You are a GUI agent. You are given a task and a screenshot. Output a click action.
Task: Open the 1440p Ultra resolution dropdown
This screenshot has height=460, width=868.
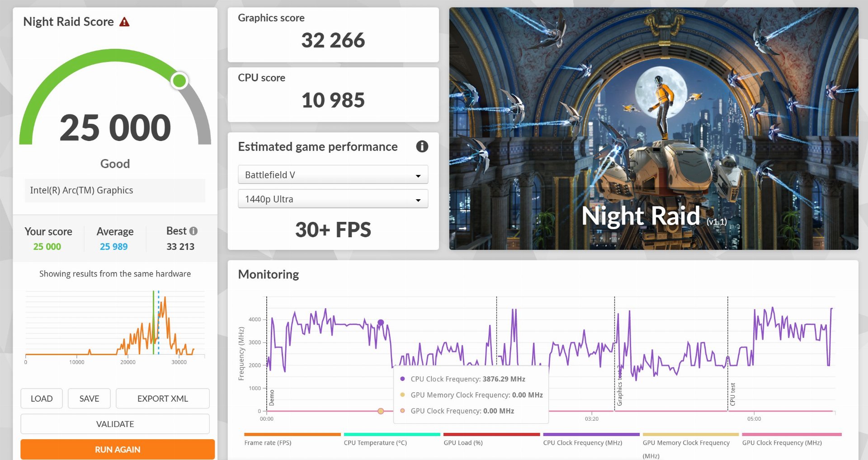point(333,199)
